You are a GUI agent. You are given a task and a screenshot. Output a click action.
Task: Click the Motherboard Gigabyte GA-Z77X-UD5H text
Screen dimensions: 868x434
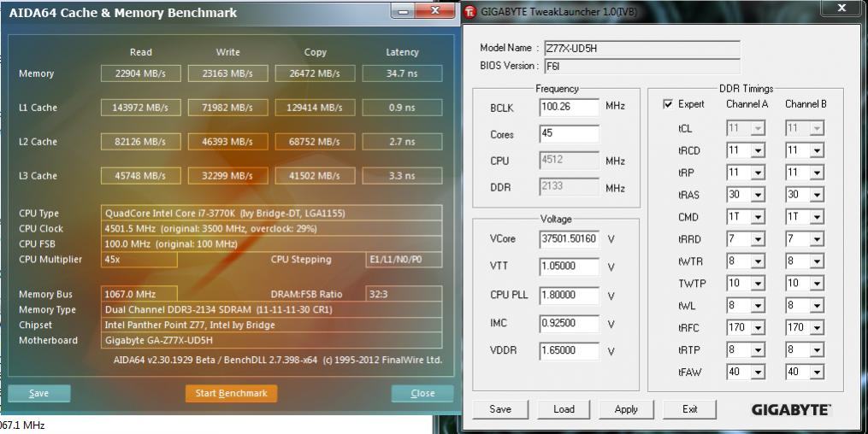[x=271, y=341]
